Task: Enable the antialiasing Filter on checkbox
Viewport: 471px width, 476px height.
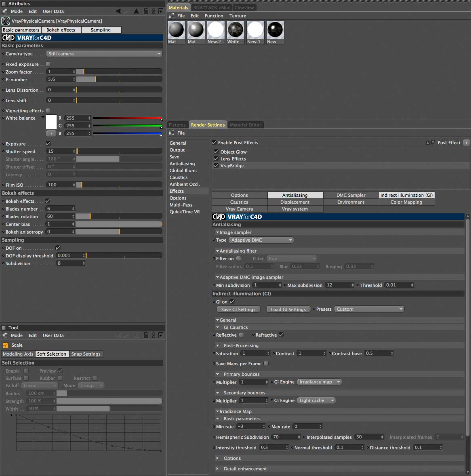Action: pos(239,259)
